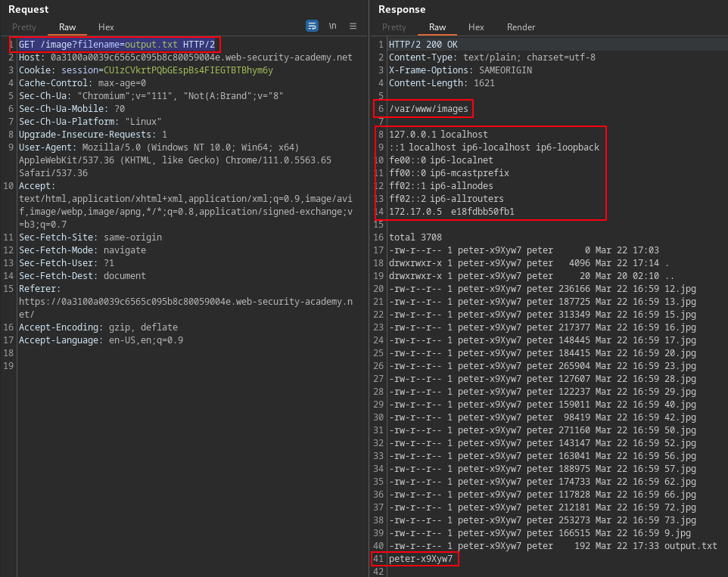Click Accept-Language: en-US header

pos(101,340)
